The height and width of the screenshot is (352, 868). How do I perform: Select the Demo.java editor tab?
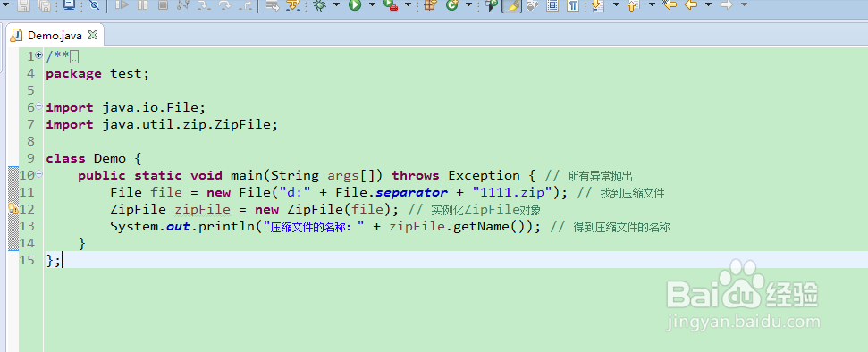(55, 36)
